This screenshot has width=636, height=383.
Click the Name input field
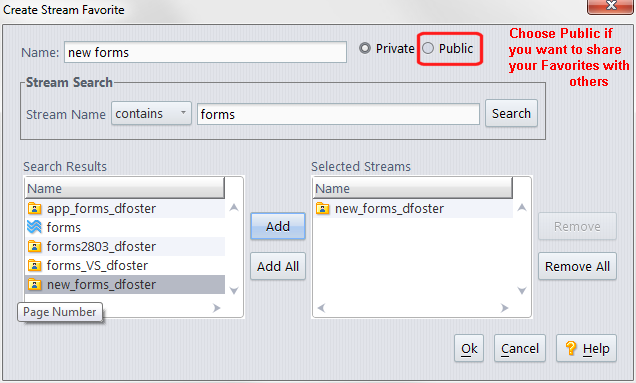click(205, 52)
